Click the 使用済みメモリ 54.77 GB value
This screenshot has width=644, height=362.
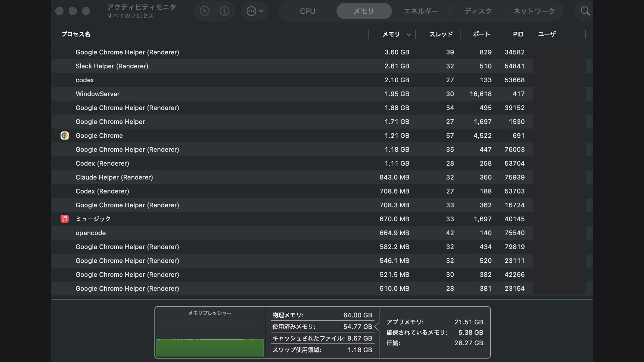click(358, 326)
